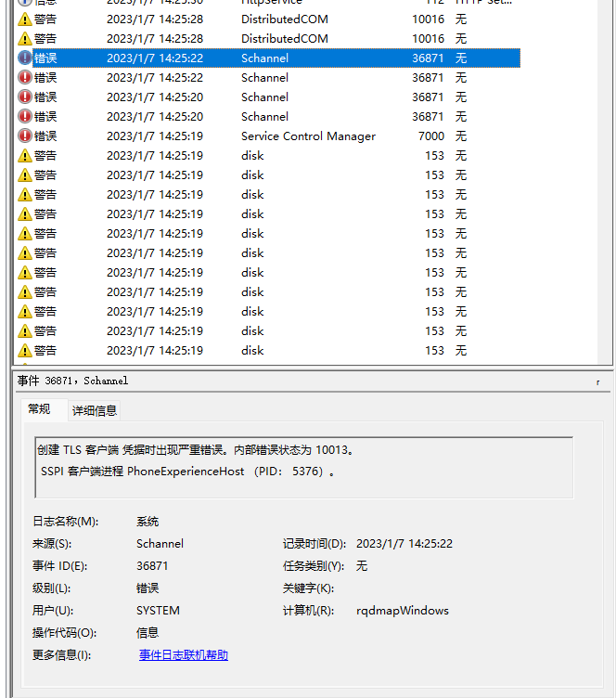Click the warning icon of the bottom DistributedCOM row
616x698 pixels.
pos(25,39)
